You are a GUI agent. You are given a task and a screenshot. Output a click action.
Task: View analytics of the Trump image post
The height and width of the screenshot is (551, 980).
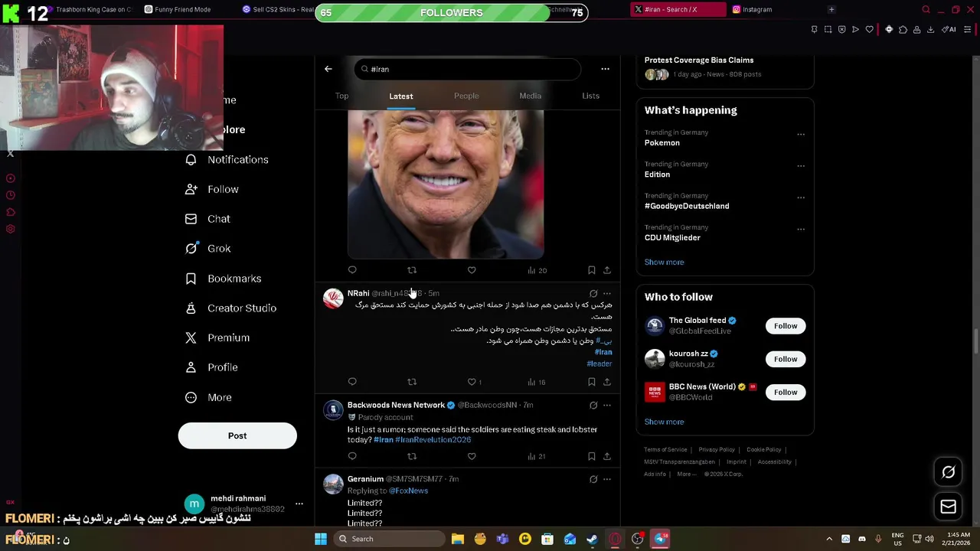point(537,270)
